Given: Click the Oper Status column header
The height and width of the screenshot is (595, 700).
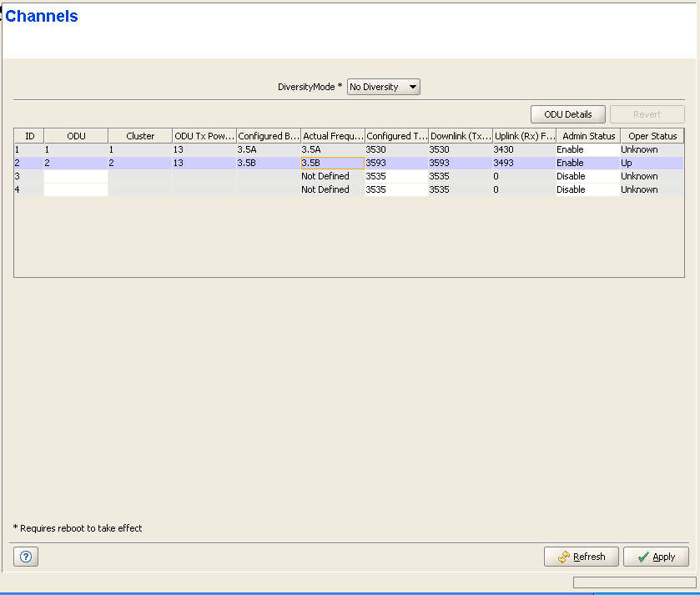Looking at the screenshot, I should (x=652, y=136).
